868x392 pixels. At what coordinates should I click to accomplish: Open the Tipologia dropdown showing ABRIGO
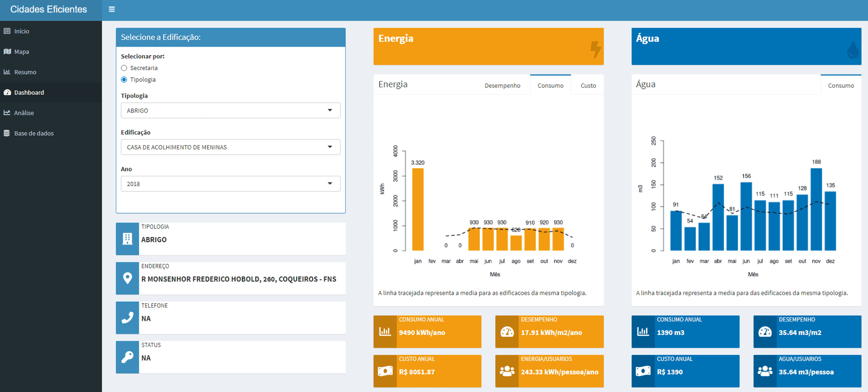coord(231,110)
